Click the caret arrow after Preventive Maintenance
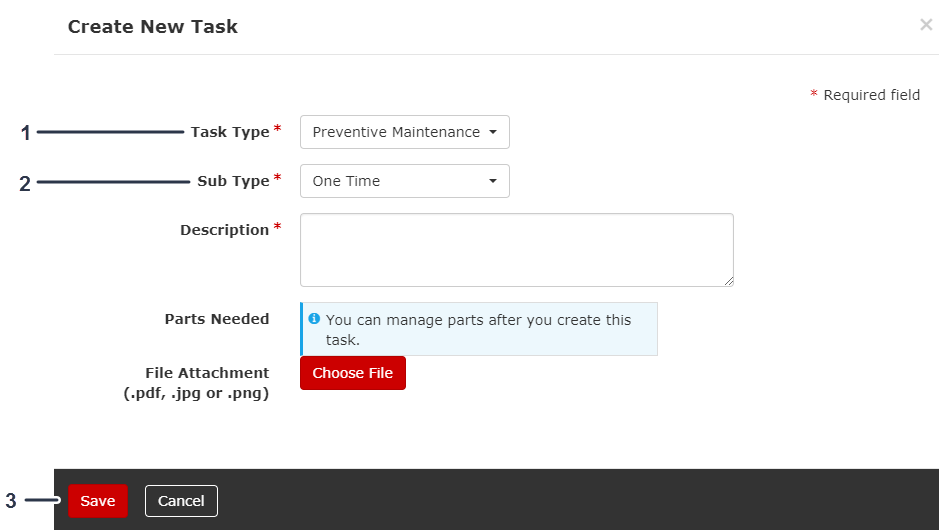Image resolution: width=939 pixels, height=530 pixels. 493,132
